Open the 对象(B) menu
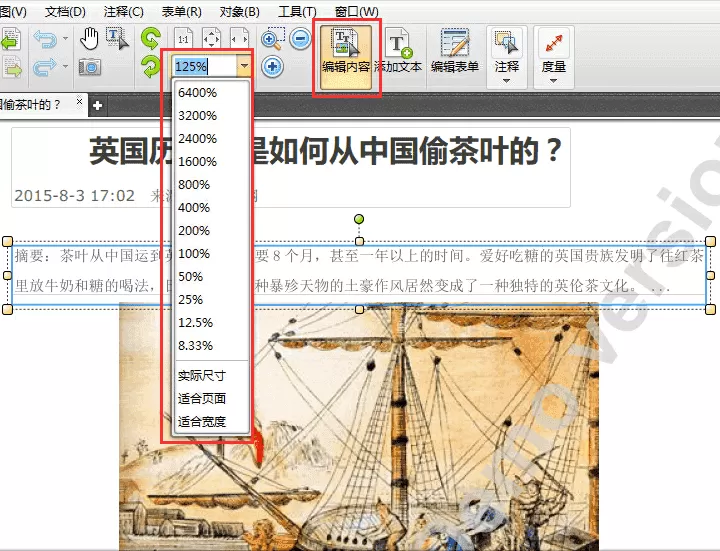Screen dimensions: 720x551 (x=239, y=11)
